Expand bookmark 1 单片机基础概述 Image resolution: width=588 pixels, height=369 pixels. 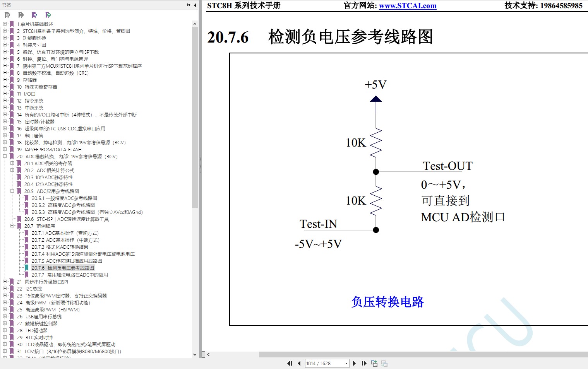click(x=5, y=24)
